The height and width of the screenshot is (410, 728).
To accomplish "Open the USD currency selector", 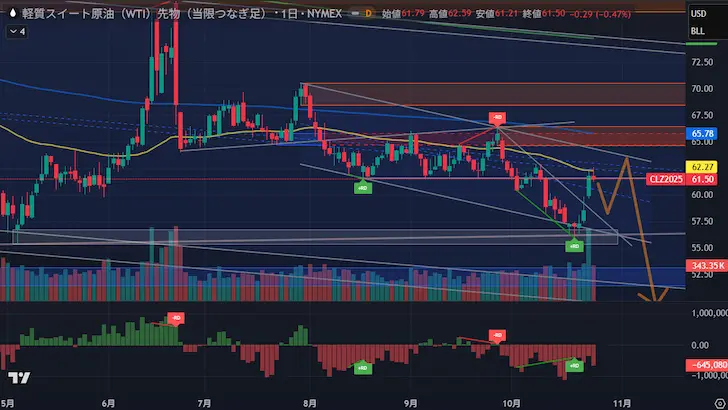I will click(x=699, y=13).
